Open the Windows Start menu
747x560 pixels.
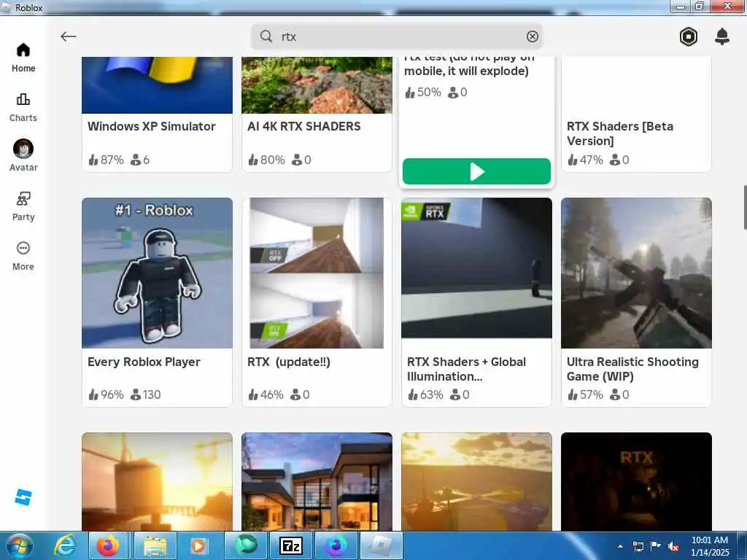pyautogui.click(x=18, y=545)
